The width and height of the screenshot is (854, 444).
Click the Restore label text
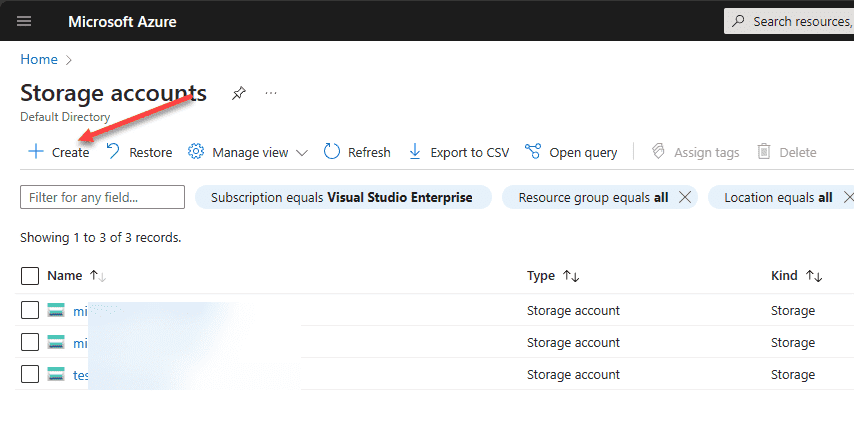click(151, 153)
